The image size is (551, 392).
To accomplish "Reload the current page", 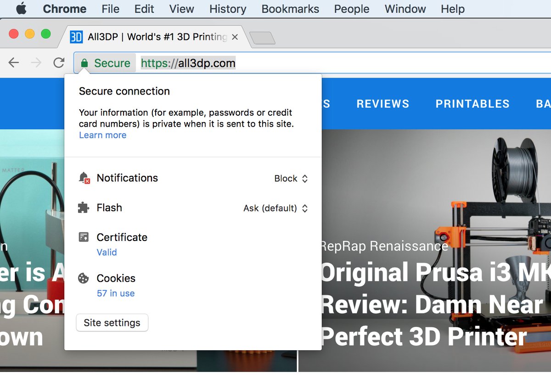I will [x=59, y=63].
